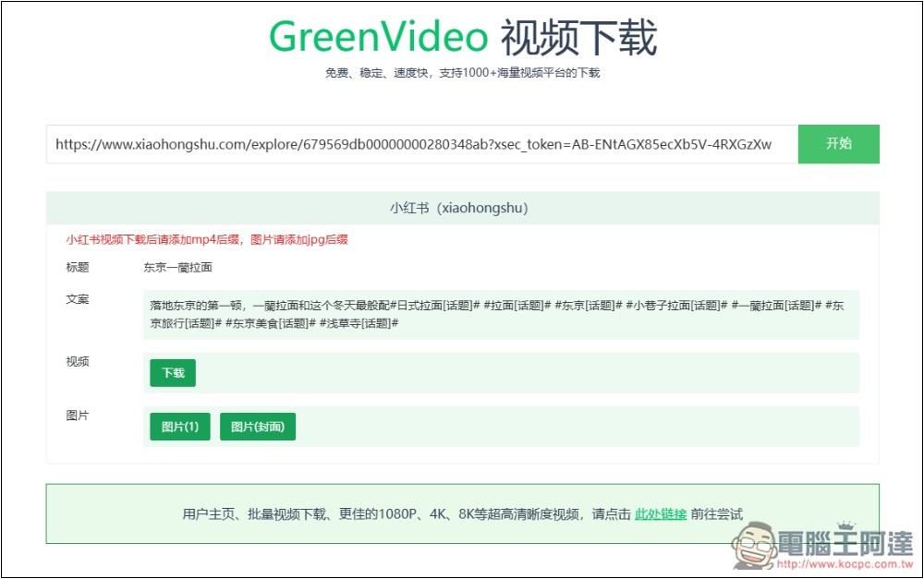Click the 用户主页、批量视频下载 promo text
Screen dimensions: 924x579
463,514
